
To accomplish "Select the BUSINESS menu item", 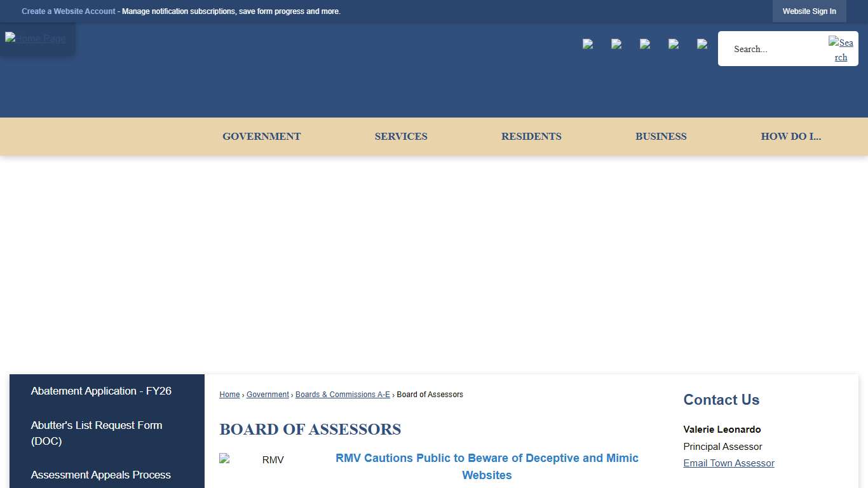I will coord(661,136).
